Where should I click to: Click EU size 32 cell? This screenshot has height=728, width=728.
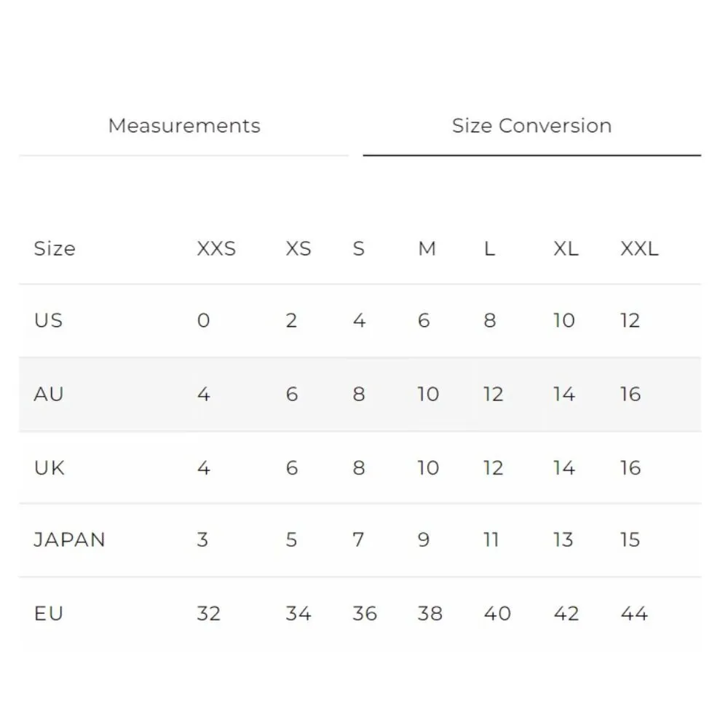coord(208,614)
